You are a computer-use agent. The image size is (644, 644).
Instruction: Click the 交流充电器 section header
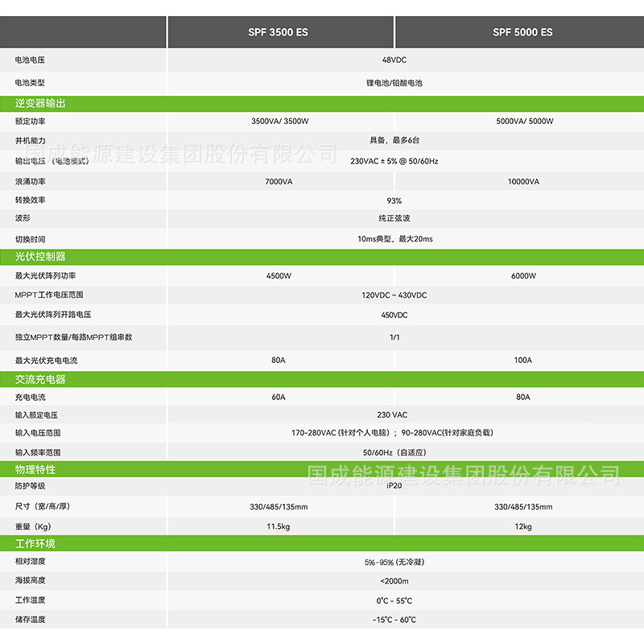[40, 379]
